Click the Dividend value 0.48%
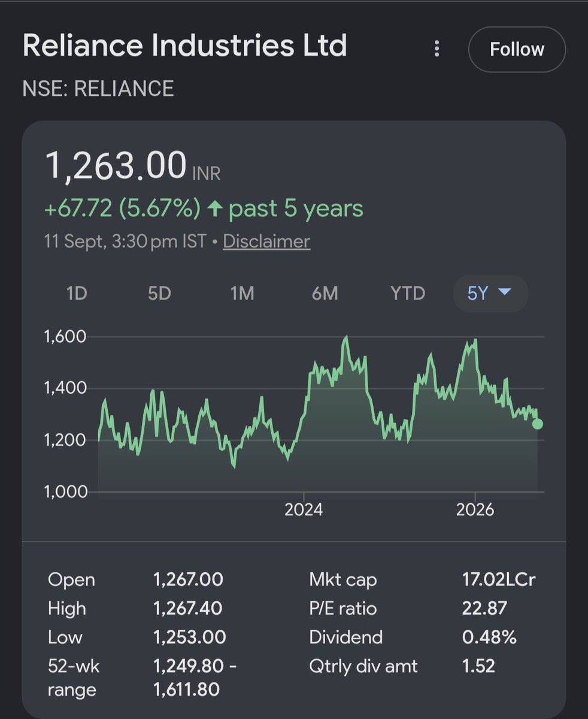The height and width of the screenshot is (719, 588). click(489, 637)
